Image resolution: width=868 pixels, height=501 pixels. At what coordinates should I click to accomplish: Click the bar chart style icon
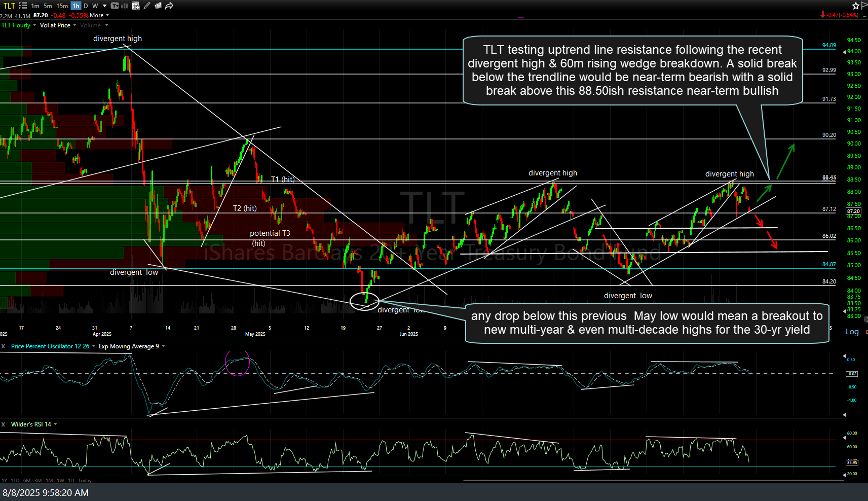[125, 6]
